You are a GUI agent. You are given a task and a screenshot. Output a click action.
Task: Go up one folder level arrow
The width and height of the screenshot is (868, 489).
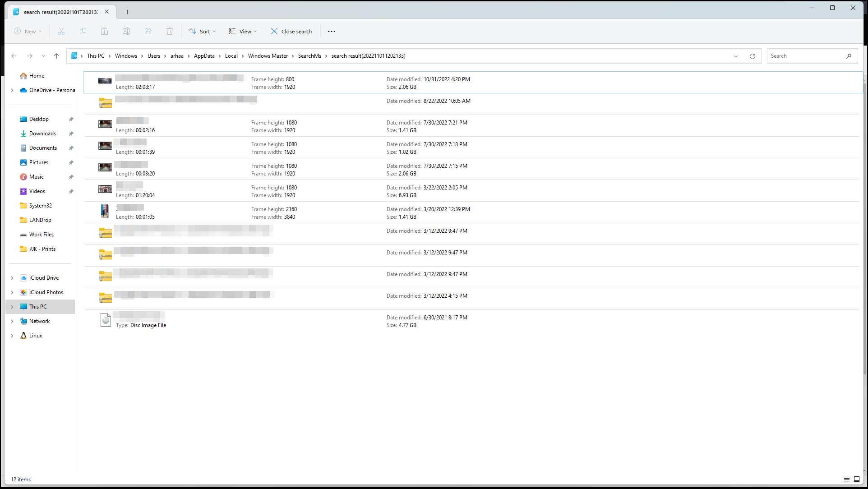pos(56,56)
